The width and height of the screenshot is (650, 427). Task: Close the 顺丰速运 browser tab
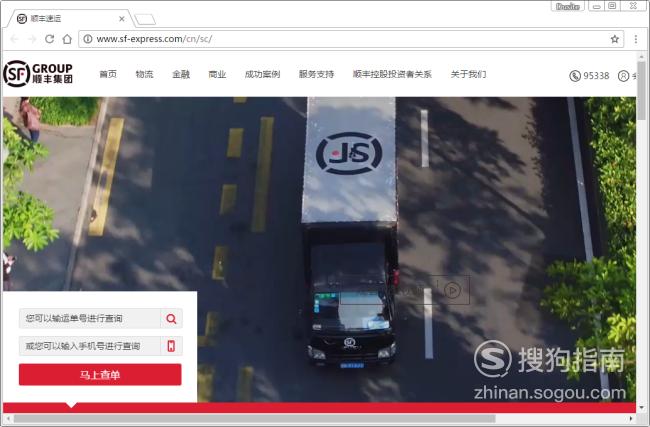(121, 19)
